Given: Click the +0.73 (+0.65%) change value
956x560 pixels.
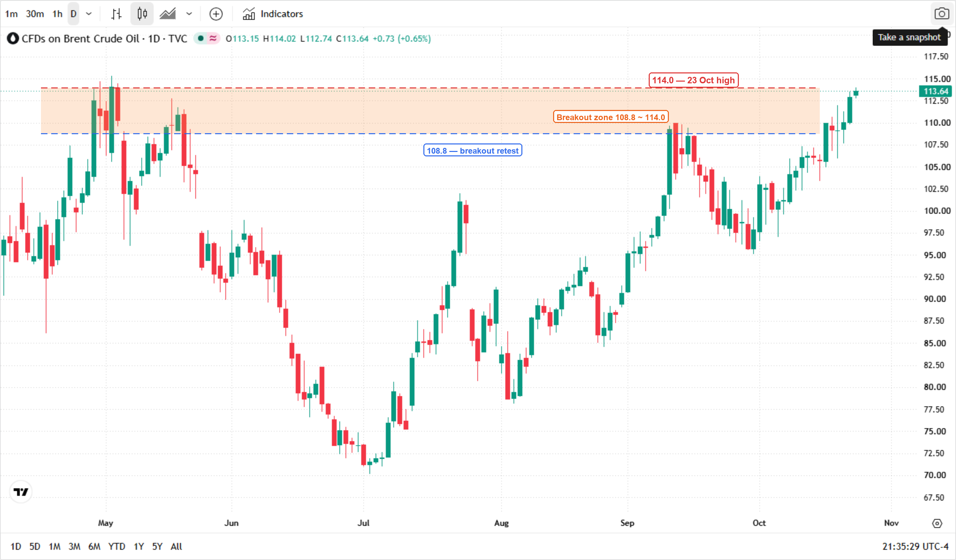Looking at the screenshot, I should 402,39.
